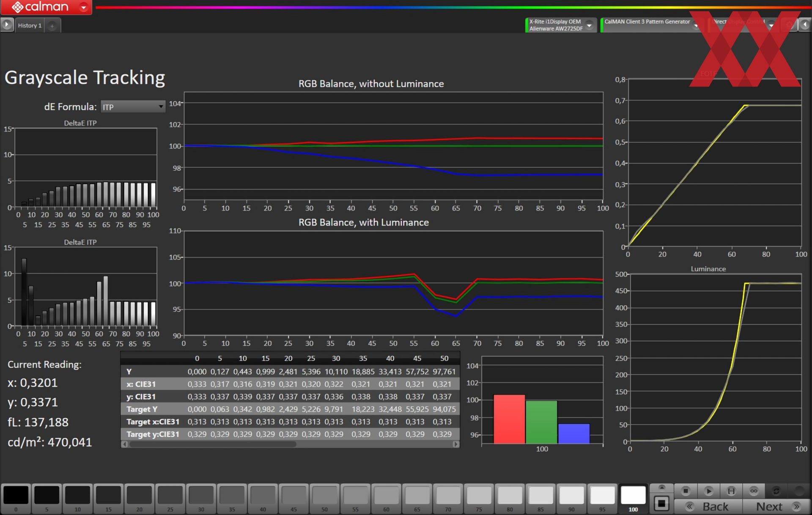The image size is (812, 515).
Task: Select the 55 percent gray patch
Action: click(356, 498)
